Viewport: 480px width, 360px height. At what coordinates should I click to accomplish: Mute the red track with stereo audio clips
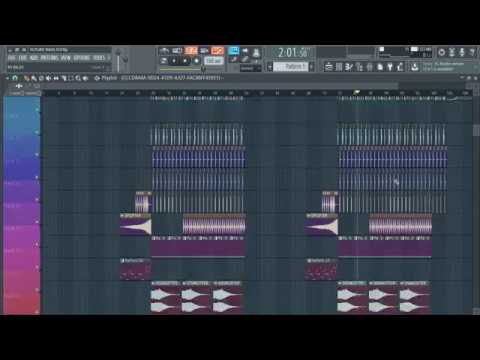click(37, 290)
